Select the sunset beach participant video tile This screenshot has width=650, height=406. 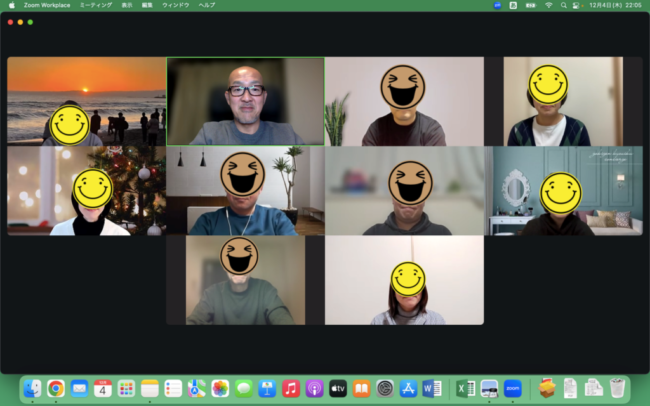click(86, 101)
